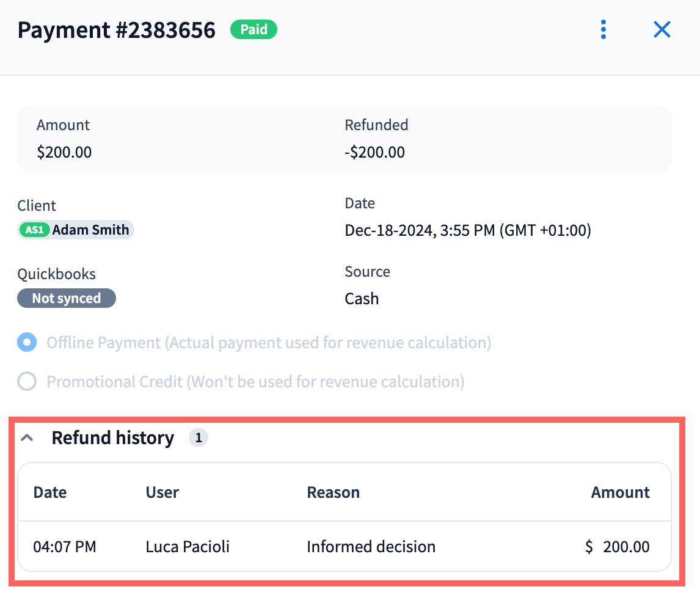700x595 pixels.
Task: Close the payment details panel
Action: (662, 29)
